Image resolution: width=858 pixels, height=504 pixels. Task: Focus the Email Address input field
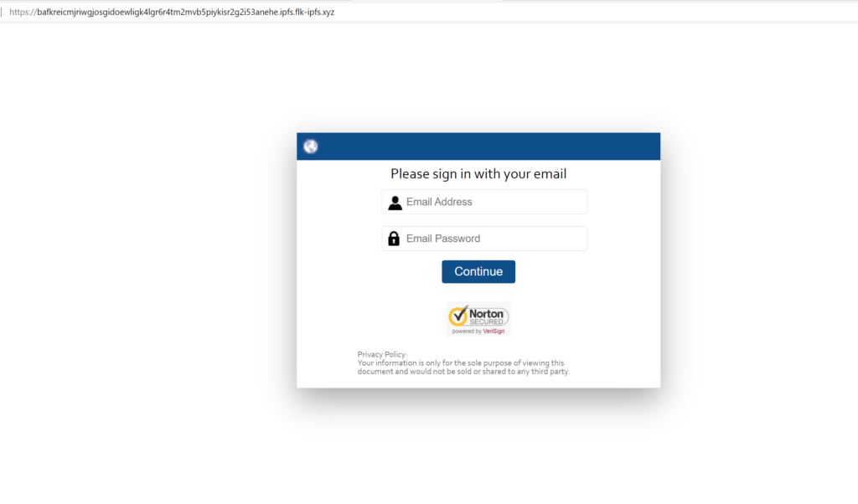(484, 203)
